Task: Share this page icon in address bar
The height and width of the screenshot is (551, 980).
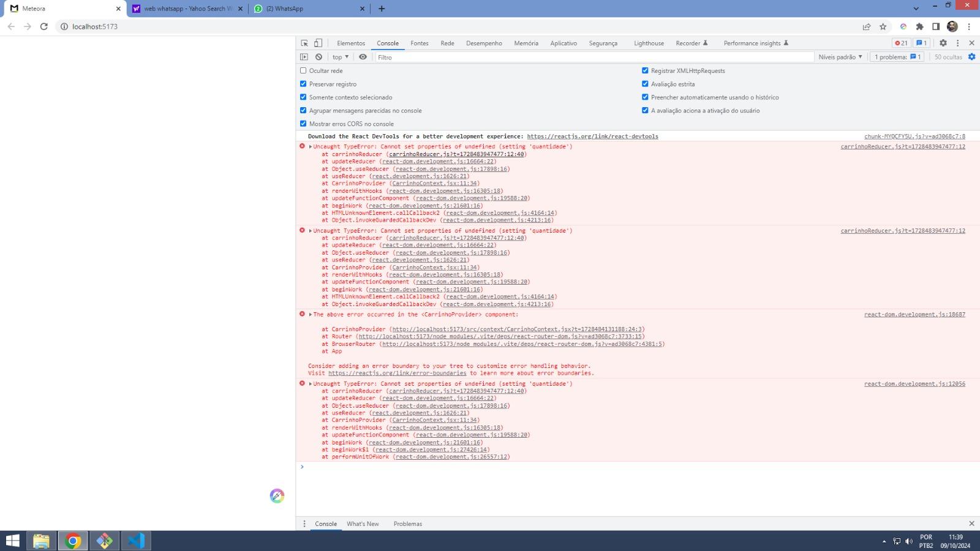Action: pyautogui.click(x=867, y=26)
